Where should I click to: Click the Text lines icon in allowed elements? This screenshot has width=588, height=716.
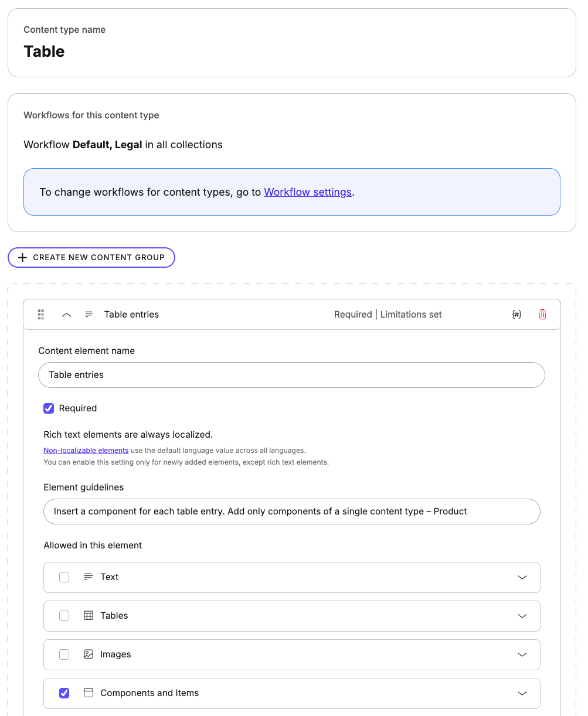coord(89,577)
